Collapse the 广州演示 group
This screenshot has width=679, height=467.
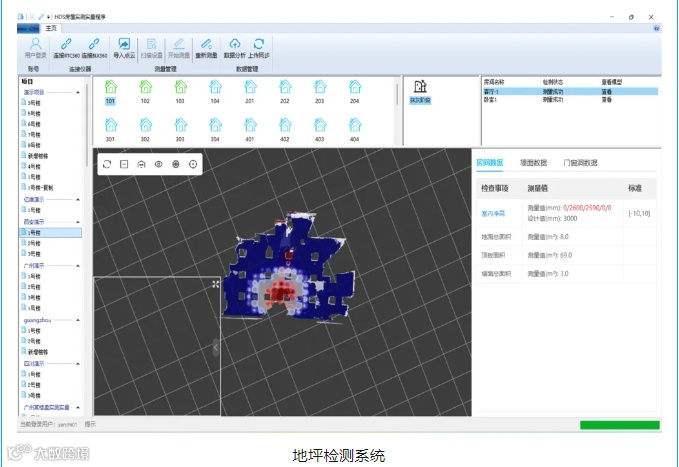(x=78, y=266)
